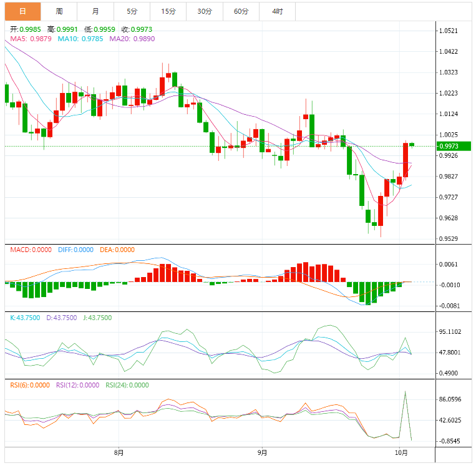Image resolution: width=476 pixels, height=468 pixels.
Task: Click the 0.0061 MACD axis label
Action: (x=449, y=264)
